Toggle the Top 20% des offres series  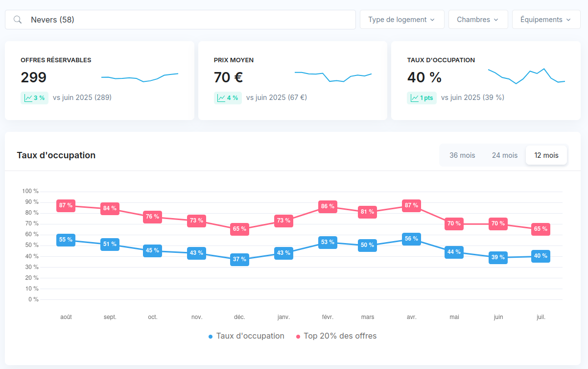tap(336, 336)
